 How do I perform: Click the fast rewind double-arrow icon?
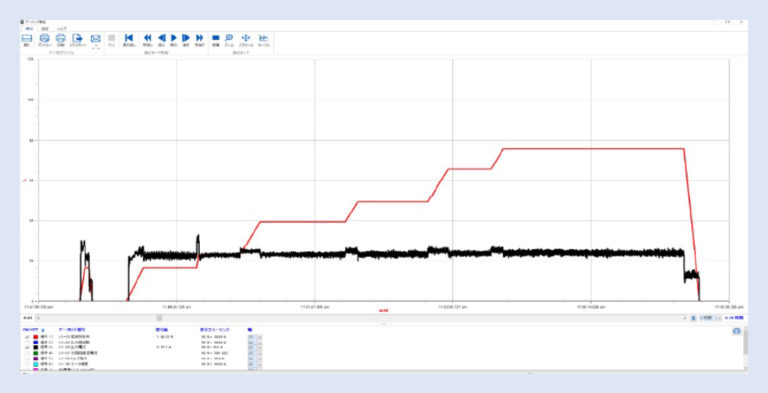147,38
